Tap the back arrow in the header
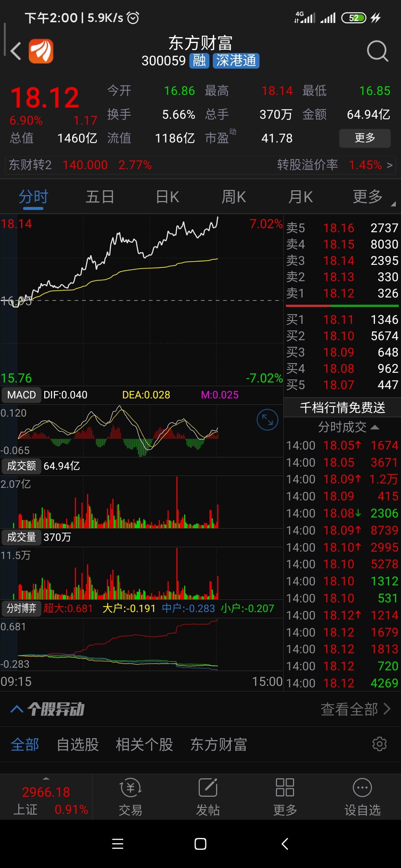This screenshot has width=401, height=868. [x=16, y=51]
